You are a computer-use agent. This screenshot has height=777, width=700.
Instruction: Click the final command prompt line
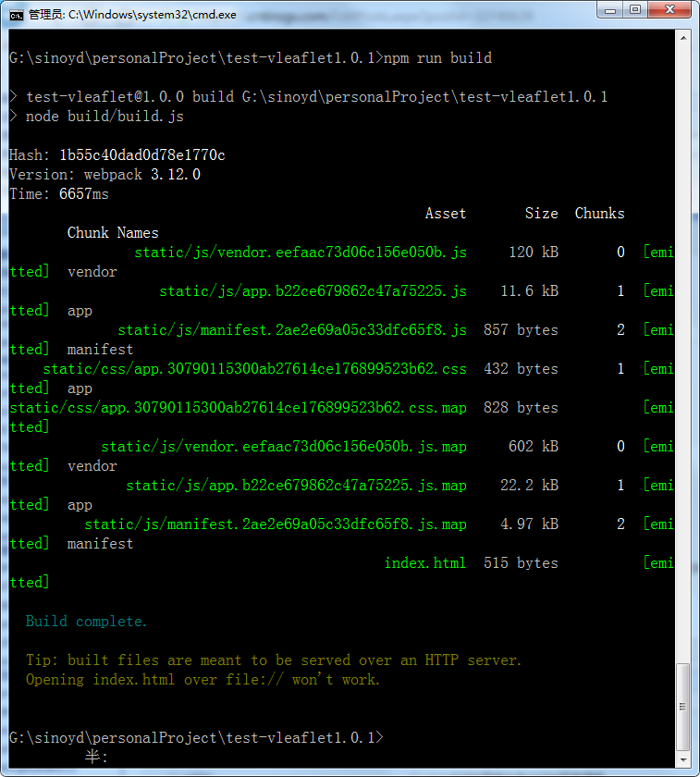pos(196,738)
